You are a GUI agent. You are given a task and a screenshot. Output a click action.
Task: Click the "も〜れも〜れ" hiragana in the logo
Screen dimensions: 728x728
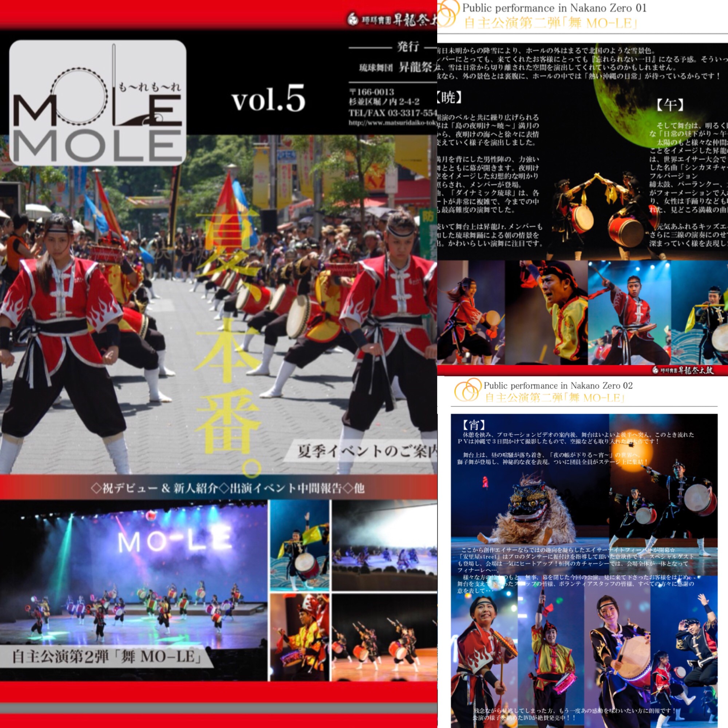point(149,87)
